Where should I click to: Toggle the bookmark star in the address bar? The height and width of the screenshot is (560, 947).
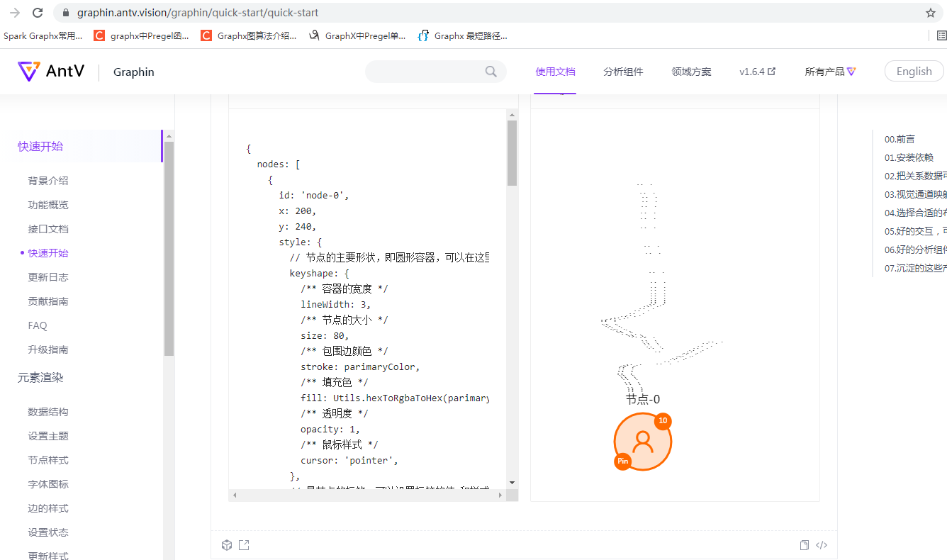coord(929,12)
